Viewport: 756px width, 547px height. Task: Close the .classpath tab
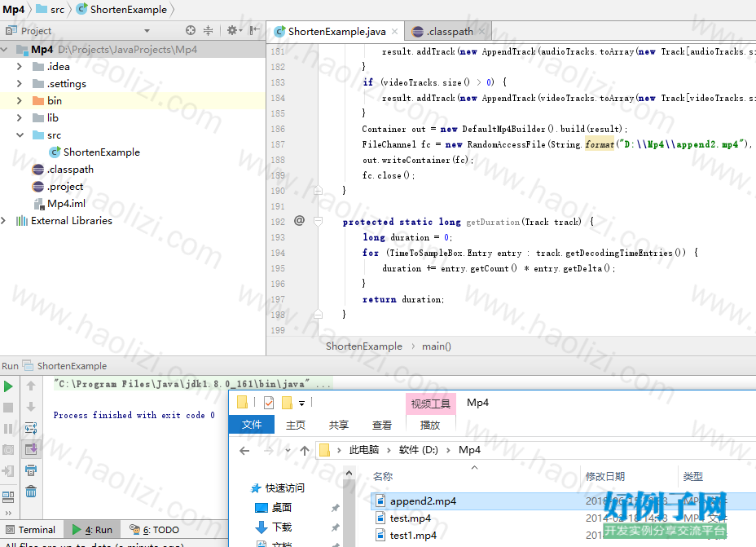click(x=481, y=32)
